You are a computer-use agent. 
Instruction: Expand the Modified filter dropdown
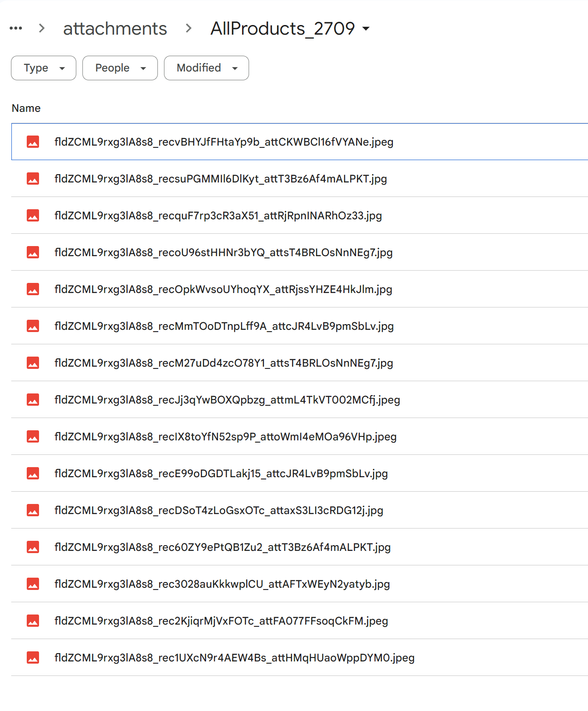(x=206, y=68)
